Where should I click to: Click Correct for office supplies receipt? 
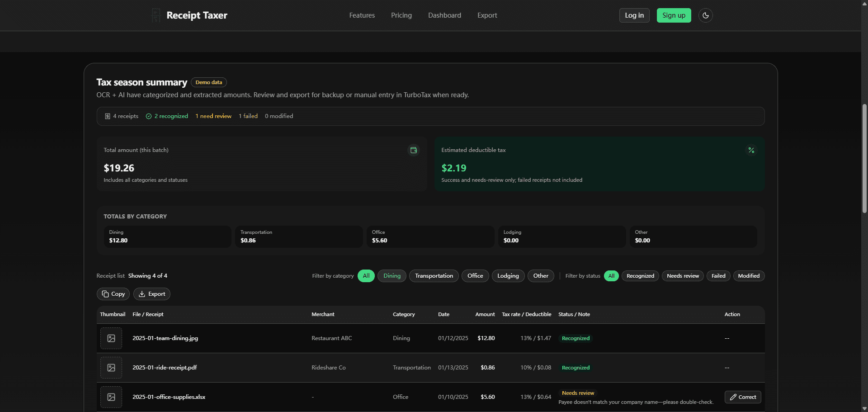tap(743, 397)
